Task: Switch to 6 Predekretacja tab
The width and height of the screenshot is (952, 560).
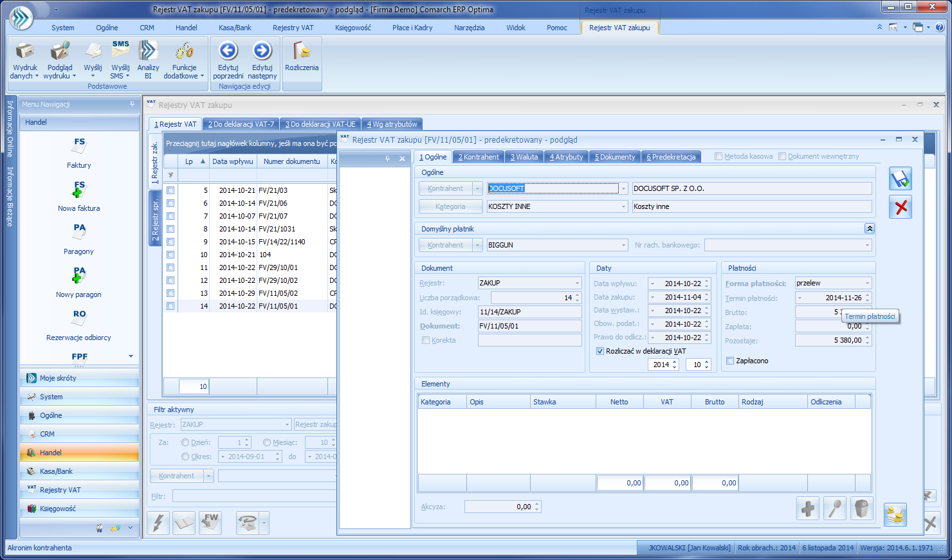Action: click(671, 157)
